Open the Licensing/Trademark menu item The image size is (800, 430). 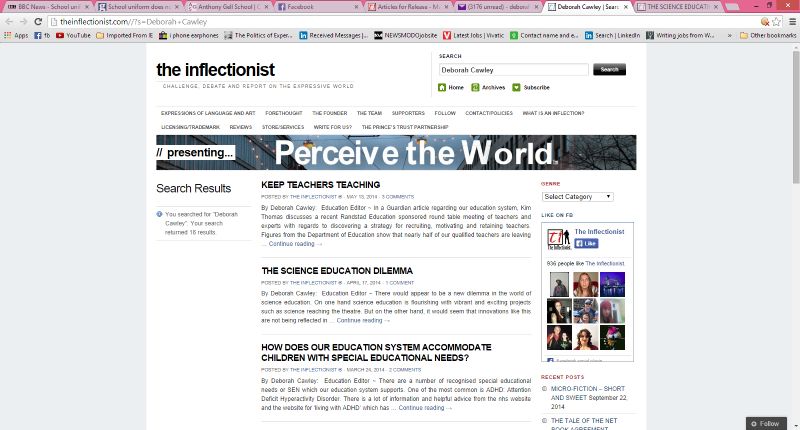pos(190,127)
